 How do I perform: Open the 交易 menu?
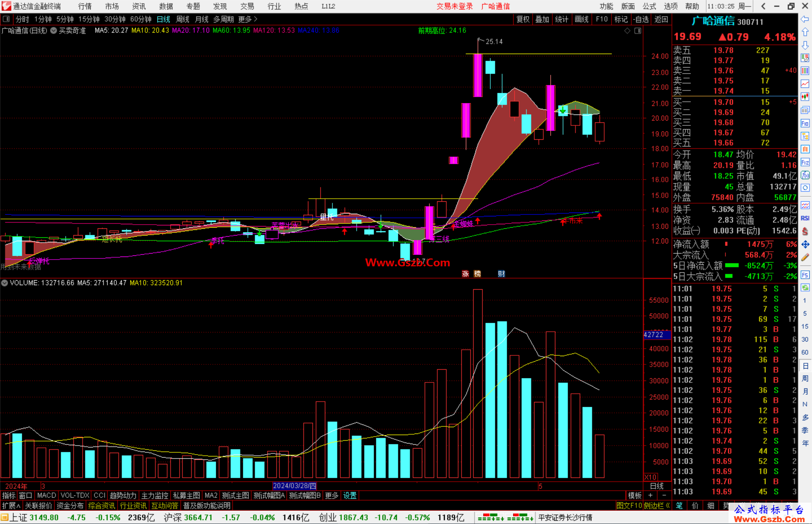pyautogui.click(x=247, y=6)
